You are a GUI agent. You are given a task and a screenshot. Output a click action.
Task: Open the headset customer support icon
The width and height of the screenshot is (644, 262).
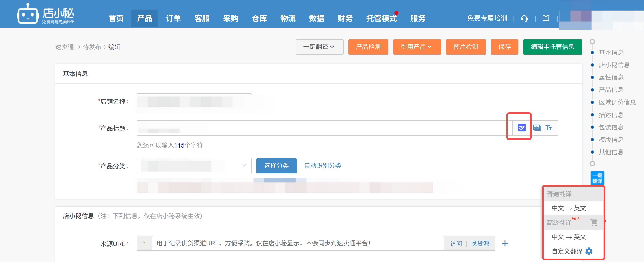pyautogui.click(x=524, y=18)
